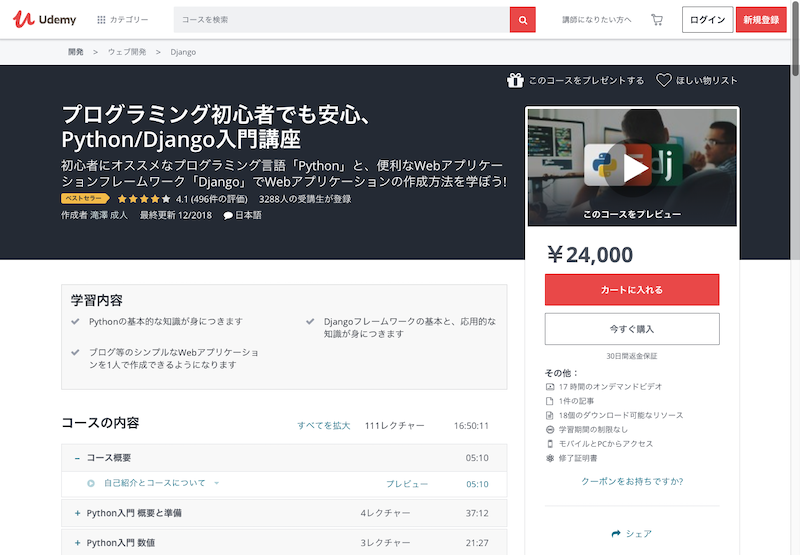Click the 学習内容 heading

[97, 300]
